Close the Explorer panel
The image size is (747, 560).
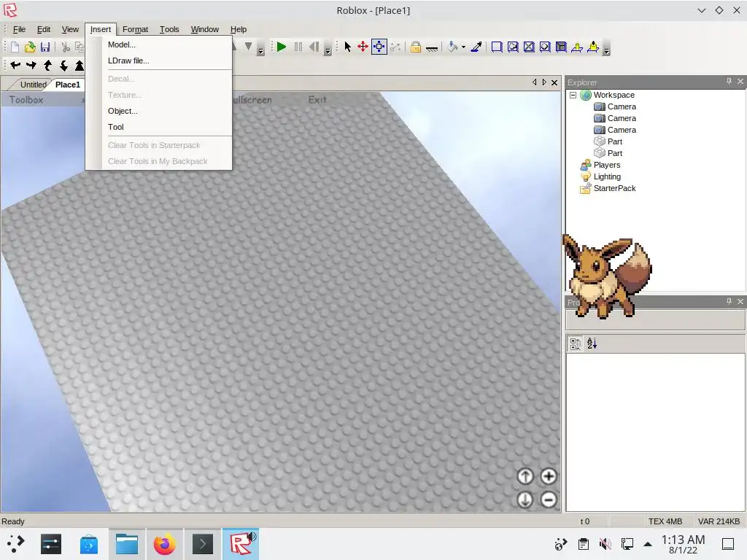point(740,82)
